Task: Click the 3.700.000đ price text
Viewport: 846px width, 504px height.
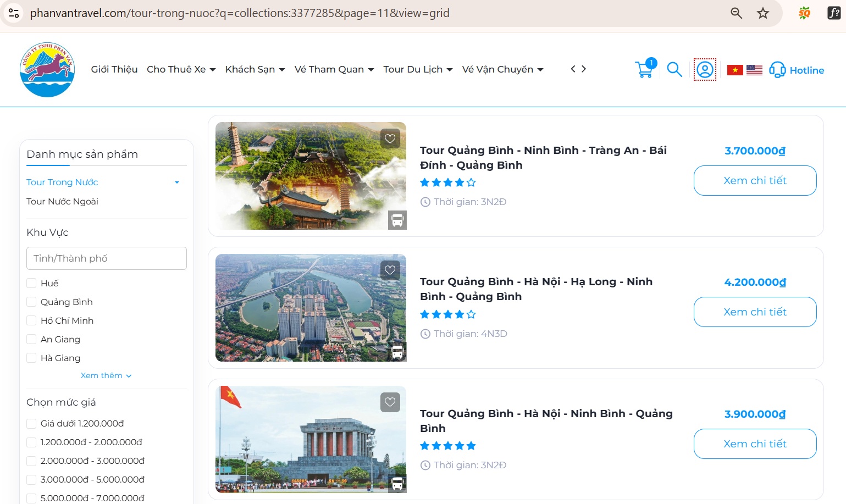Action: point(755,151)
